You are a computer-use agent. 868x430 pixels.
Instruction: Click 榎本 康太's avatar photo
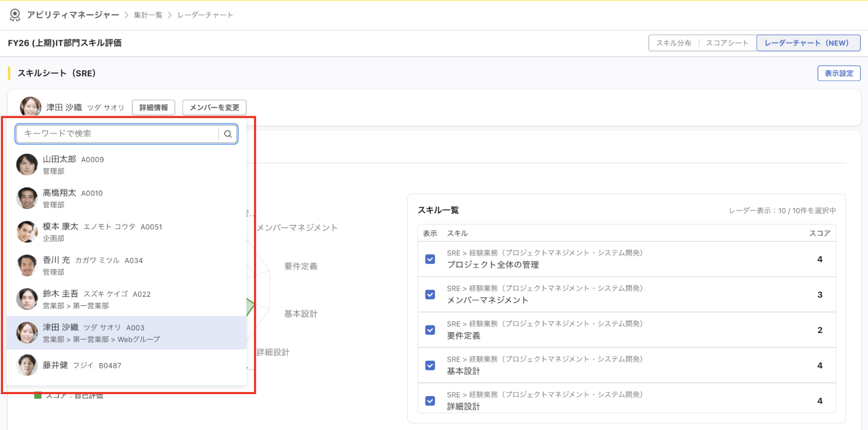coord(27,232)
